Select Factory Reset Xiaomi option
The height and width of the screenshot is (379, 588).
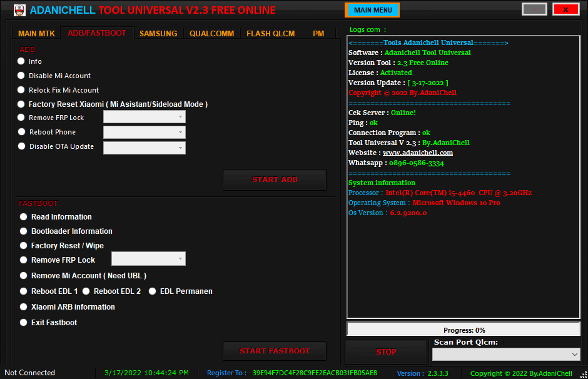tap(21, 104)
